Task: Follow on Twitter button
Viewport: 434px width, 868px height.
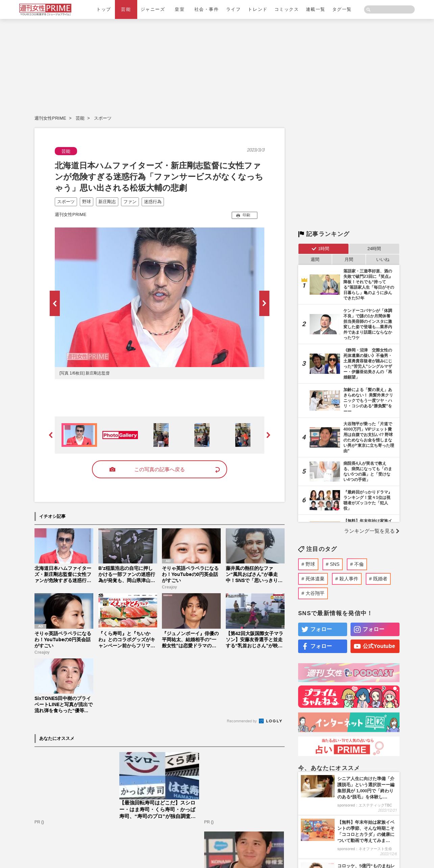Action: click(322, 629)
